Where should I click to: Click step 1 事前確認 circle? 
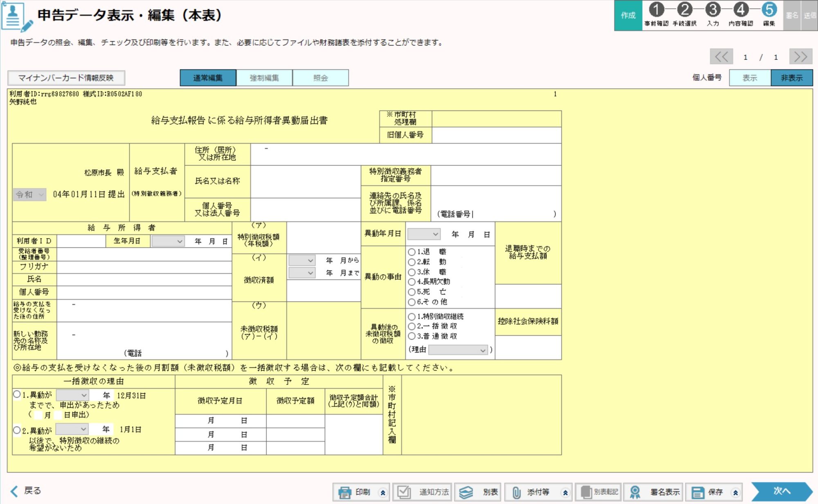[656, 9]
